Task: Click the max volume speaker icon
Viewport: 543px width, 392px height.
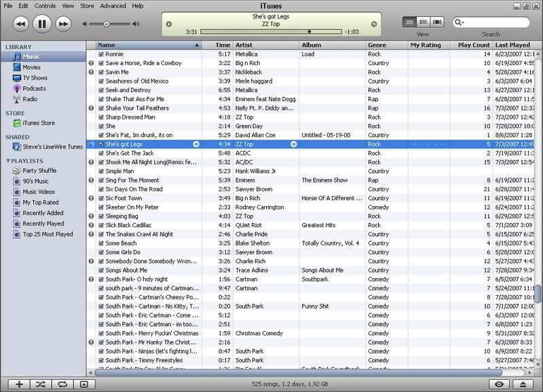Action: [136, 24]
